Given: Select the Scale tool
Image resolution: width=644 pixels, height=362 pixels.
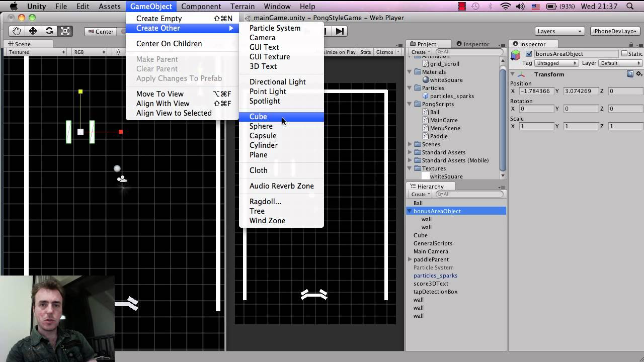Looking at the screenshot, I should (64, 31).
